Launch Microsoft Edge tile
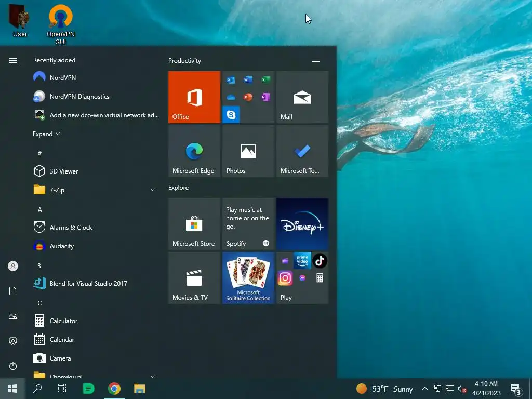This screenshot has width=532, height=399. coord(194,151)
